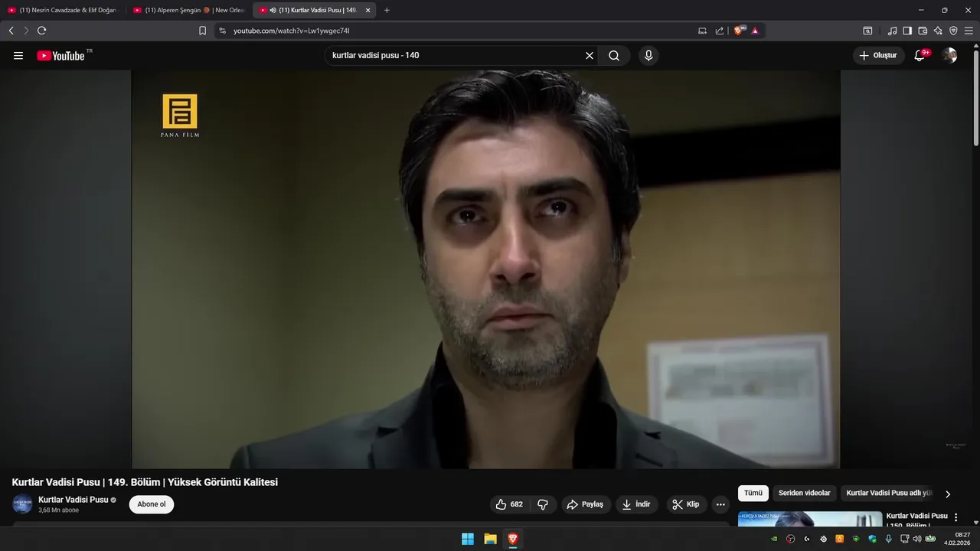Click the İndir download button
The height and width of the screenshot is (551, 980).
(x=636, y=504)
